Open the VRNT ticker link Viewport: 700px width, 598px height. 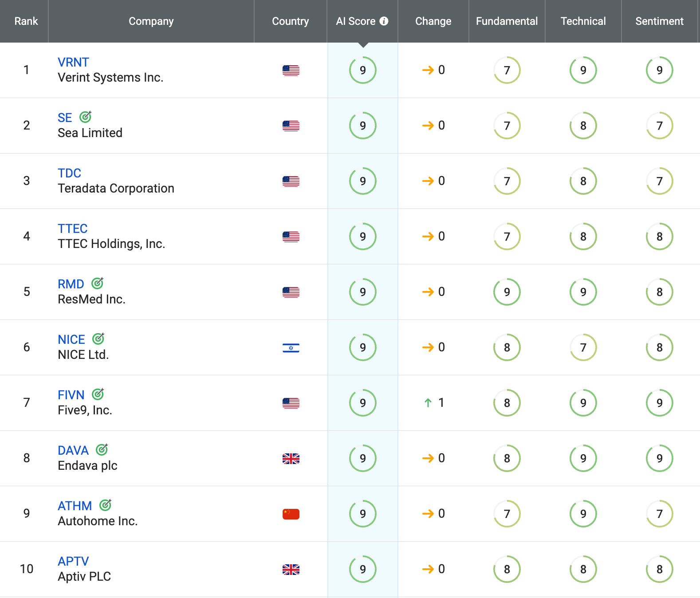[74, 62]
